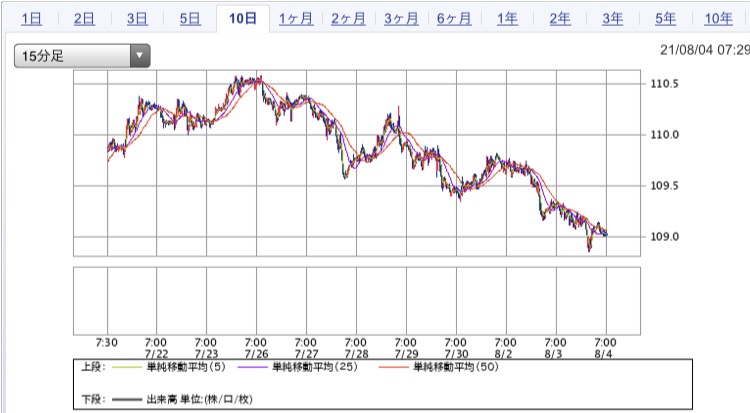750x413 pixels.
Task: Click the 7/22 date axis label
Action: (156, 354)
